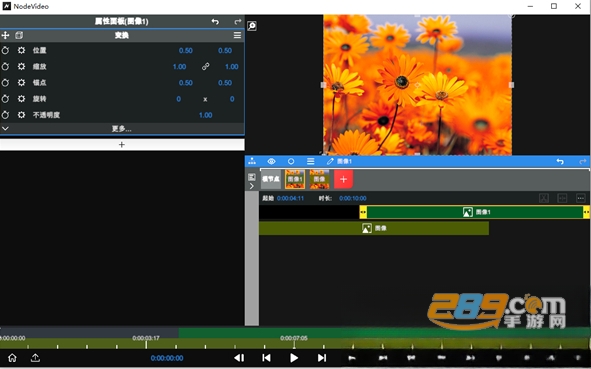The width and height of the screenshot is (591, 369).
Task: Click the left yellow trim handle of 图像1 clip
Action: coord(363,212)
